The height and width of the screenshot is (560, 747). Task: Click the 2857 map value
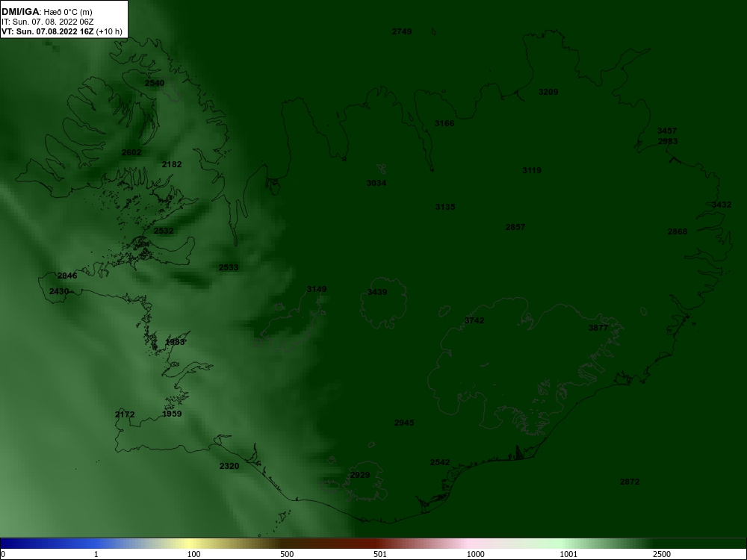coord(515,227)
